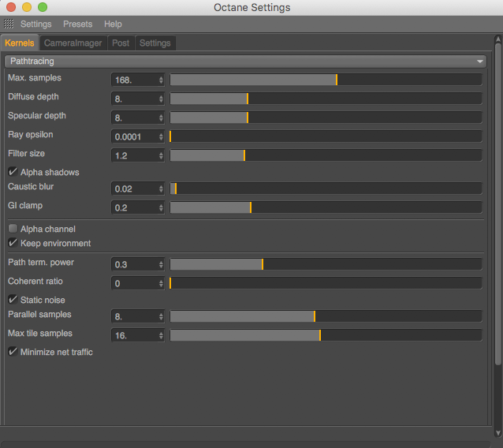Switch to the Settings tab
The width and height of the screenshot is (503, 448).
click(155, 43)
